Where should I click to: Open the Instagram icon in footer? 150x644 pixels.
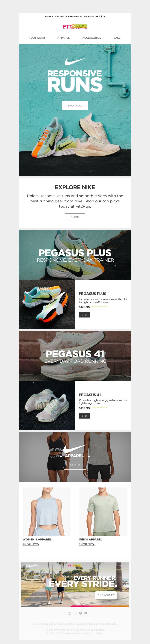pos(70,613)
